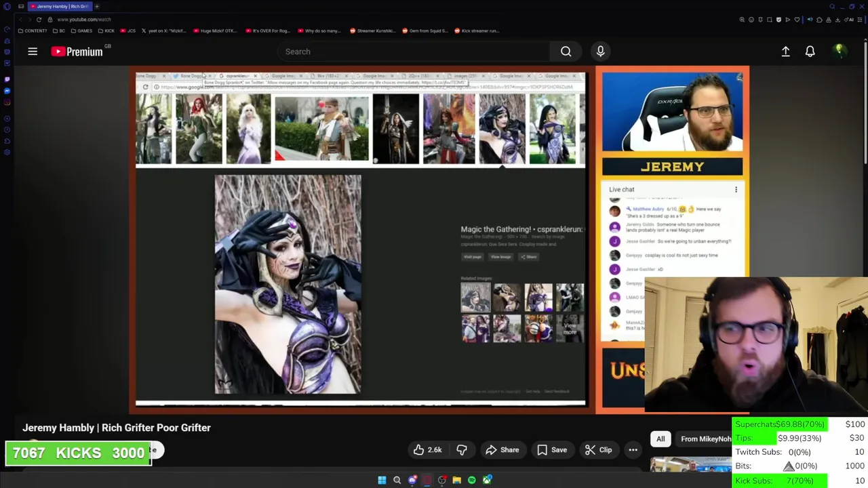
Task: Open the JCS bookmark
Action: (x=128, y=30)
